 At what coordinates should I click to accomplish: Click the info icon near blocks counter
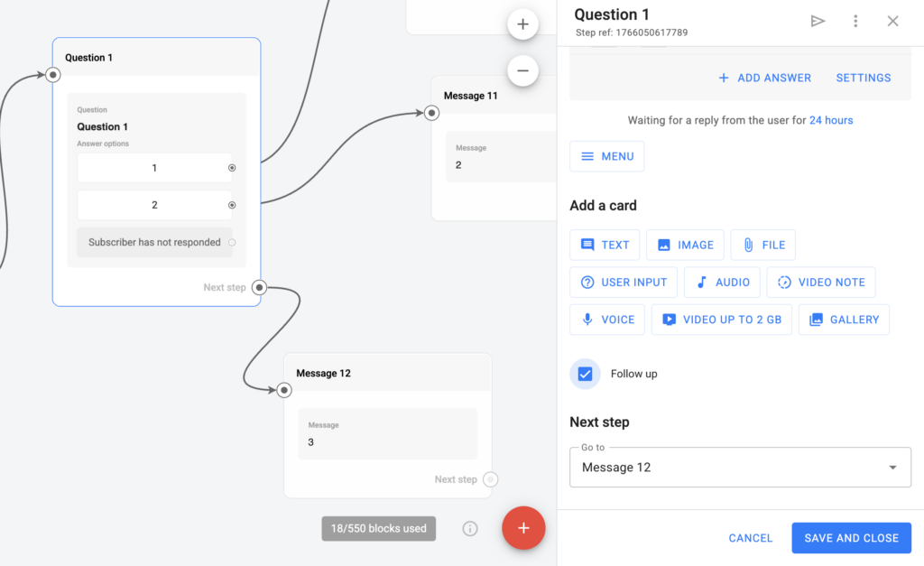[x=470, y=529]
